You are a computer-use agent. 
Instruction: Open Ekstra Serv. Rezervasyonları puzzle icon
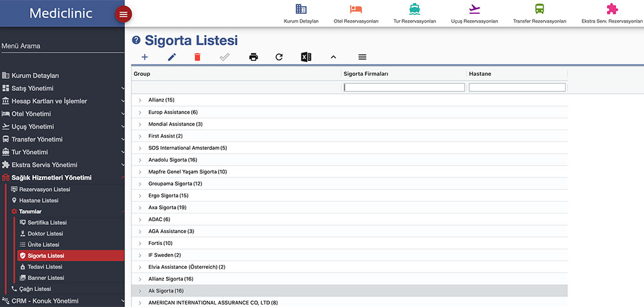[612, 9]
